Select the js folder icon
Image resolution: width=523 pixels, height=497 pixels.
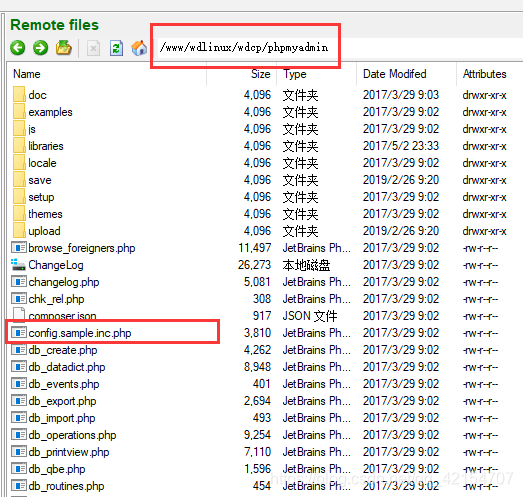tap(19, 128)
